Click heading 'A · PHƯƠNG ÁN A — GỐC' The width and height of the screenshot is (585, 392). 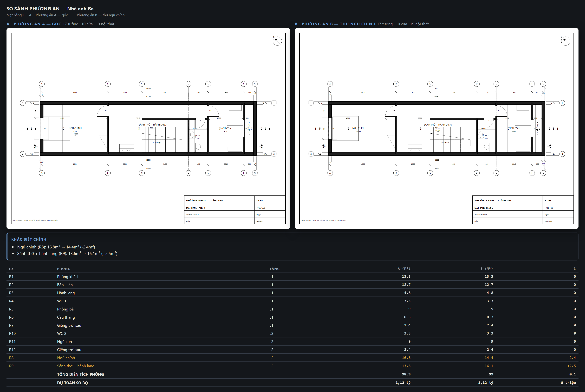pos(34,24)
